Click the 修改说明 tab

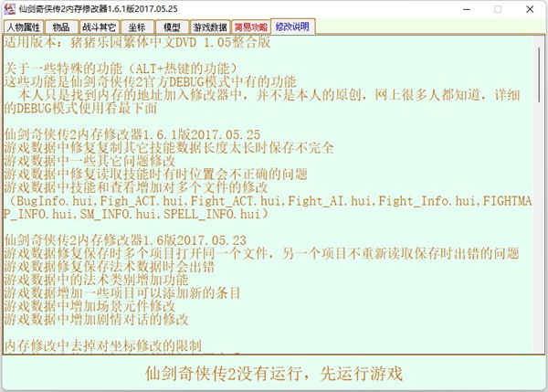[x=293, y=26]
